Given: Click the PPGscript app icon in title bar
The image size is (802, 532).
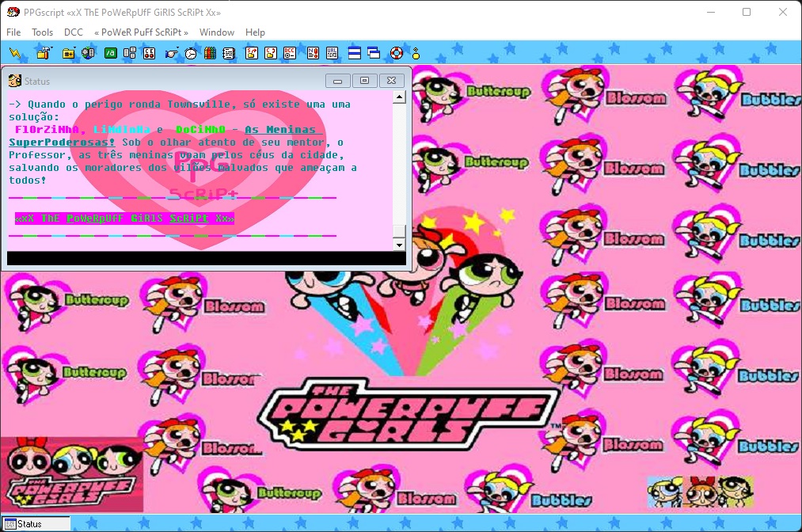Looking at the screenshot, I should (x=13, y=12).
